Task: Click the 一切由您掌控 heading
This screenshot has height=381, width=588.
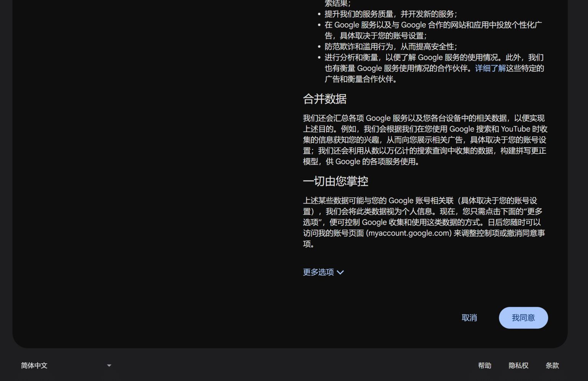Action: click(335, 181)
